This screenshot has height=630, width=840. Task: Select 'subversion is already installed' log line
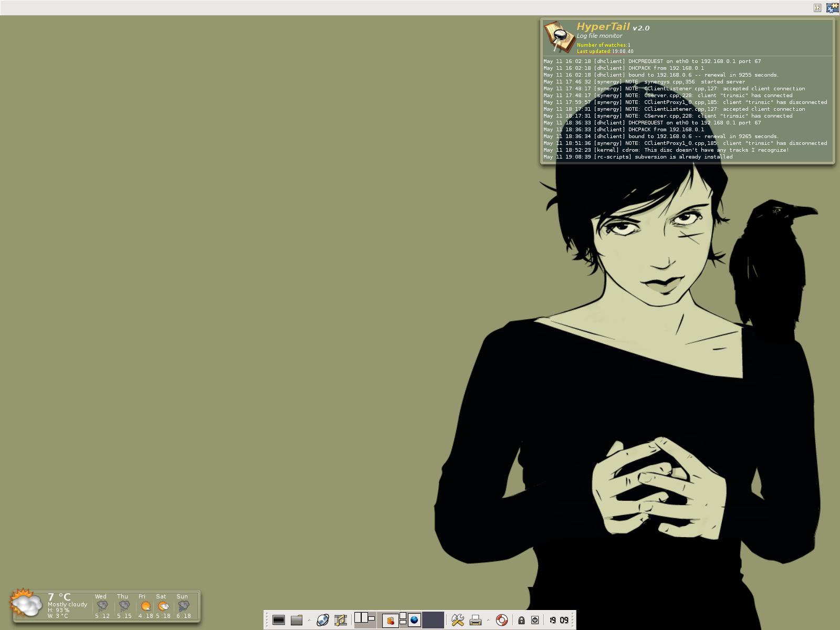[638, 157]
